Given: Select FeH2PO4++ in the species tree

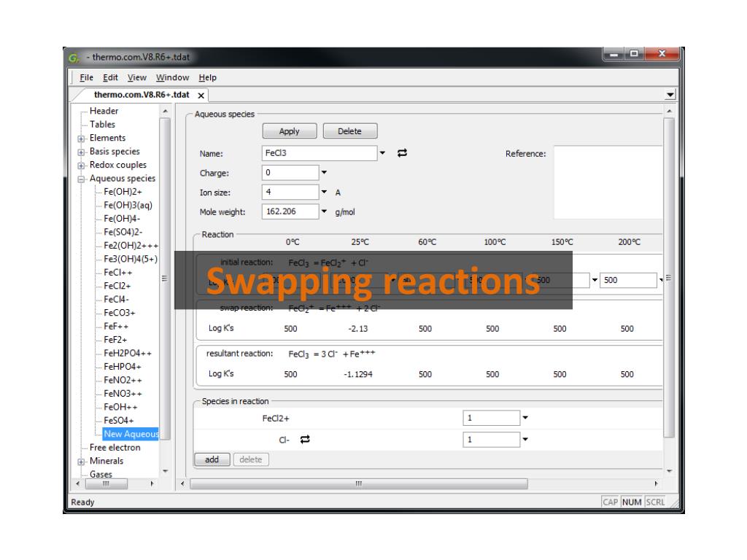Looking at the screenshot, I should click(x=128, y=354).
